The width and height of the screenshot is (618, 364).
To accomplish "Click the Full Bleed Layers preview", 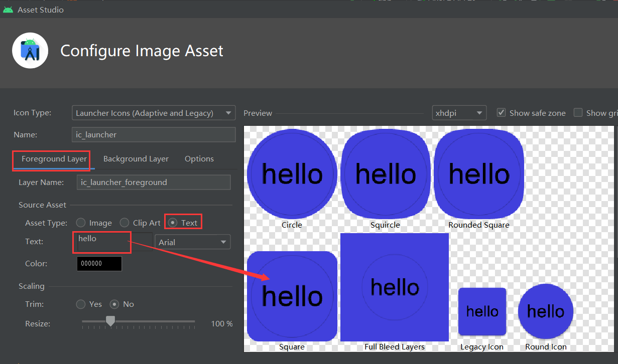I will [395, 287].
